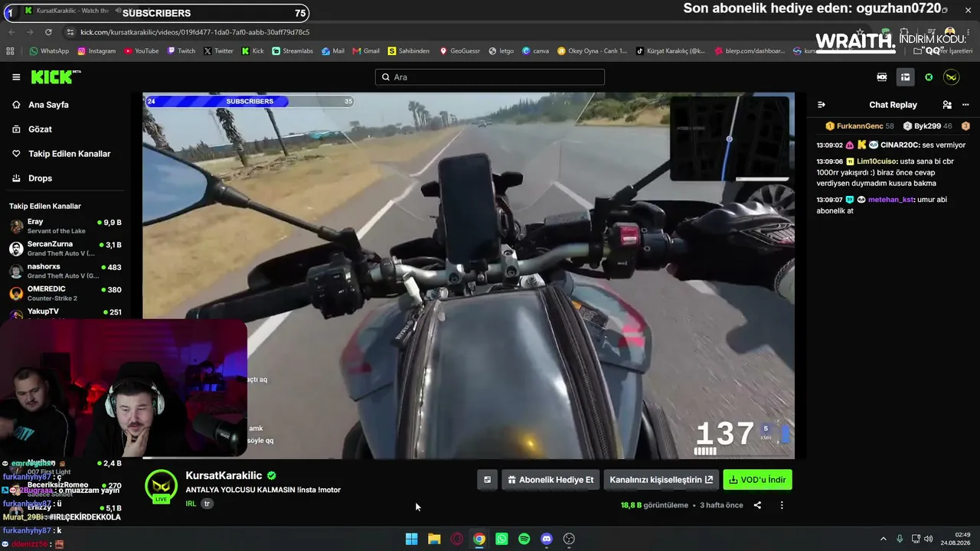Click the Ara search field
The image size is (980, 551).
click(x=490, y=77)
